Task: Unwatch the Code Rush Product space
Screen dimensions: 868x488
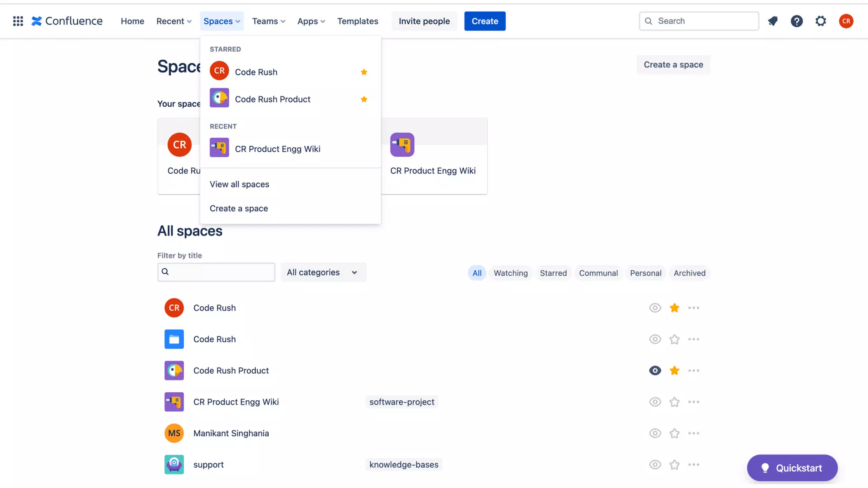Action: point(655,371)
